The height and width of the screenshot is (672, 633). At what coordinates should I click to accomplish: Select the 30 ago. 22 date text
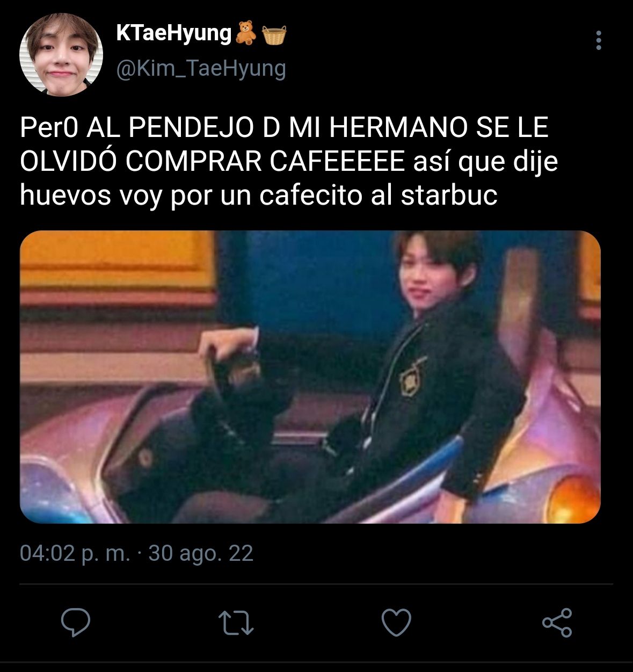[200, 553]
